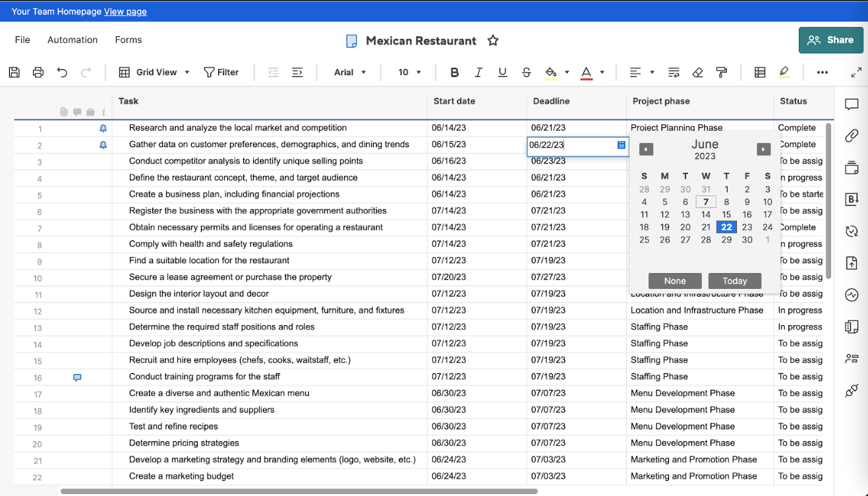Enable Highlight Changes

784,72
